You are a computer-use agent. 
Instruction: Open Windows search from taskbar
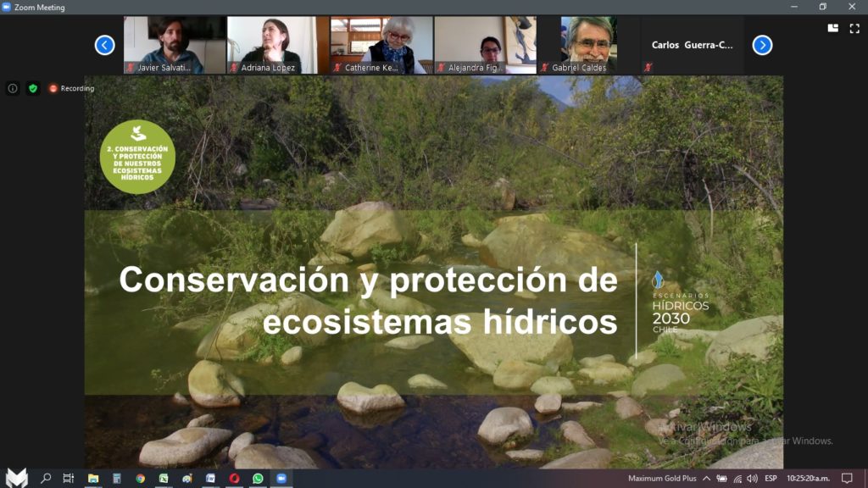tap(46, 479)
